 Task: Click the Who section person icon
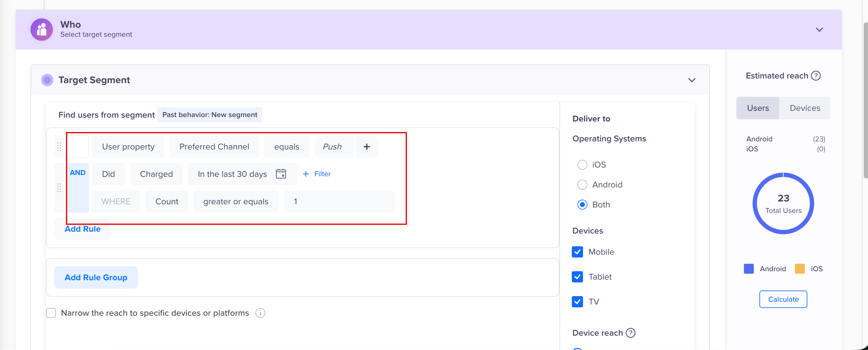click(41, 29)
